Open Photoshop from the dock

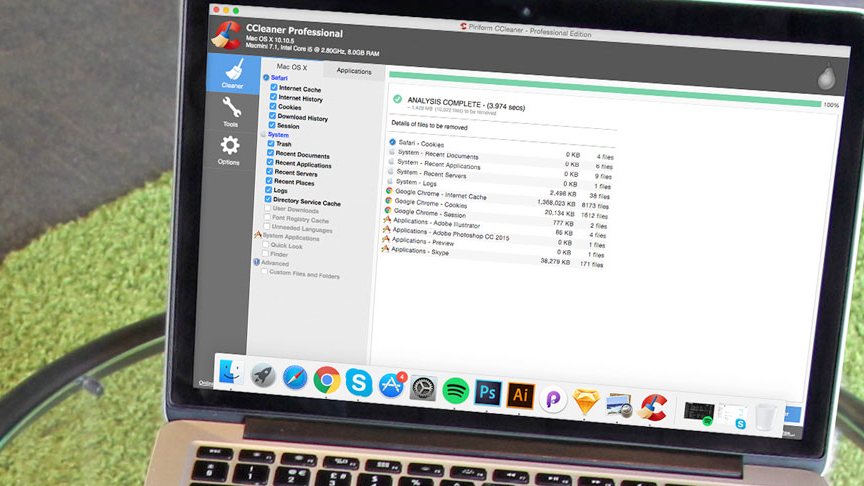(x=488, y=393)
